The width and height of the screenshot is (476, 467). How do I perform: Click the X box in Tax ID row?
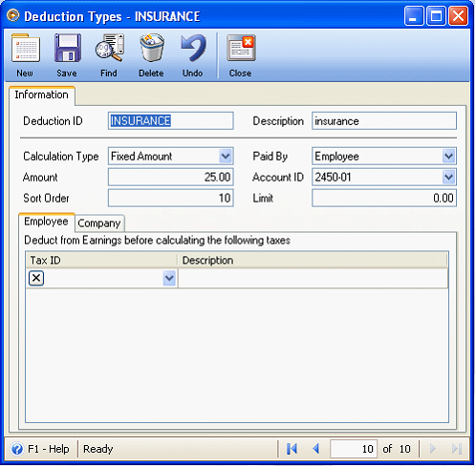pyautogui.click(x=36, y=278)
